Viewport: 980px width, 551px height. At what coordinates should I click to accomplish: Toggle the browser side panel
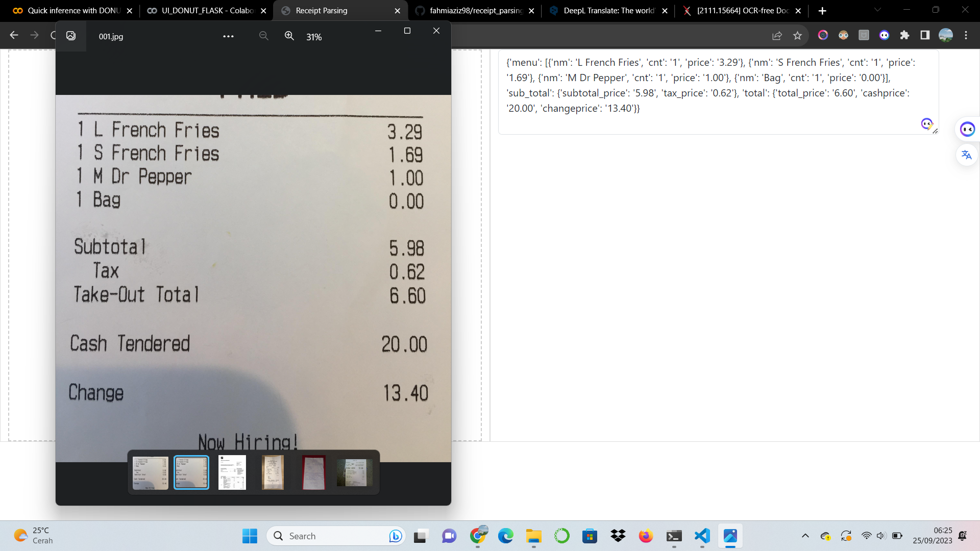point(925,35)
